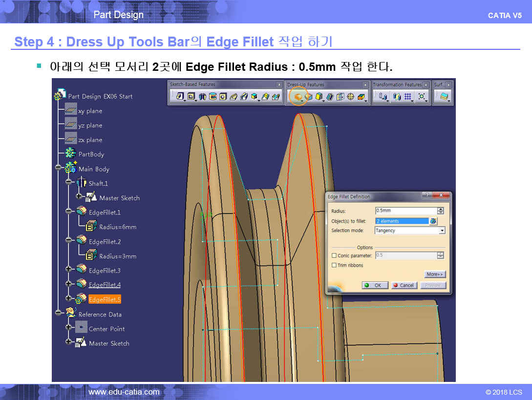Screen dimensions: 532x400
Task: Select the yz plane in the tree
Action: click(x=90, y=126)
